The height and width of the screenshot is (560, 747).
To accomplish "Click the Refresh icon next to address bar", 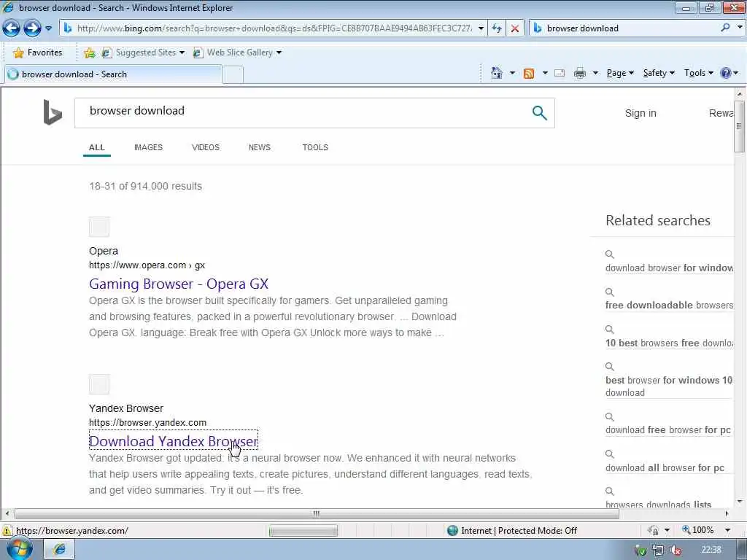I will point(496,28).
